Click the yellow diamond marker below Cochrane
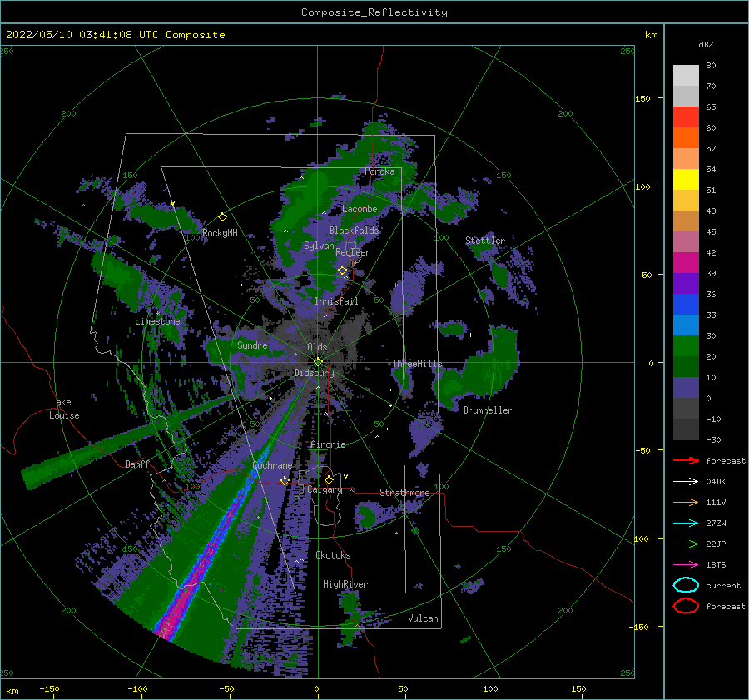749x700 pixels. click(285, 480)
